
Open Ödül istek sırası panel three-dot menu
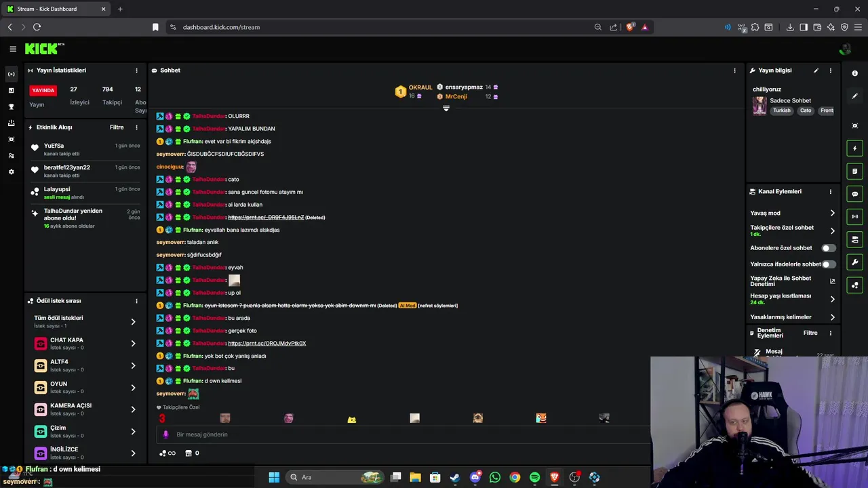[x=136, y=301]
